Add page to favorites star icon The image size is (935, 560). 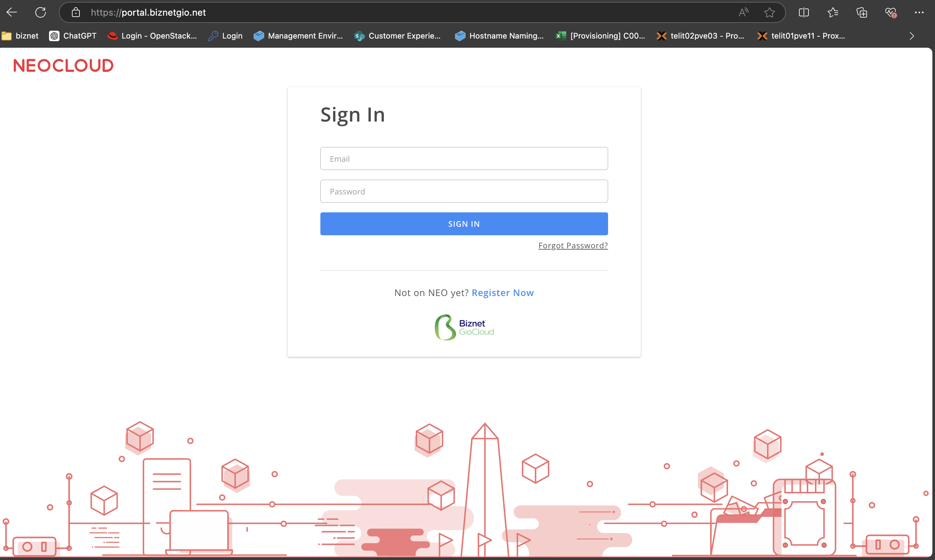769,12
